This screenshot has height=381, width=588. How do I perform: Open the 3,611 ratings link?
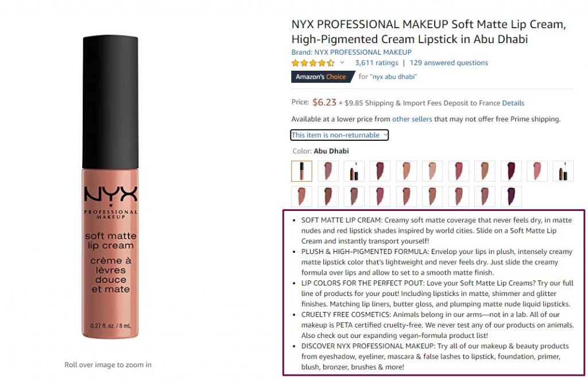pyautogui.click(x=377, y=63)
